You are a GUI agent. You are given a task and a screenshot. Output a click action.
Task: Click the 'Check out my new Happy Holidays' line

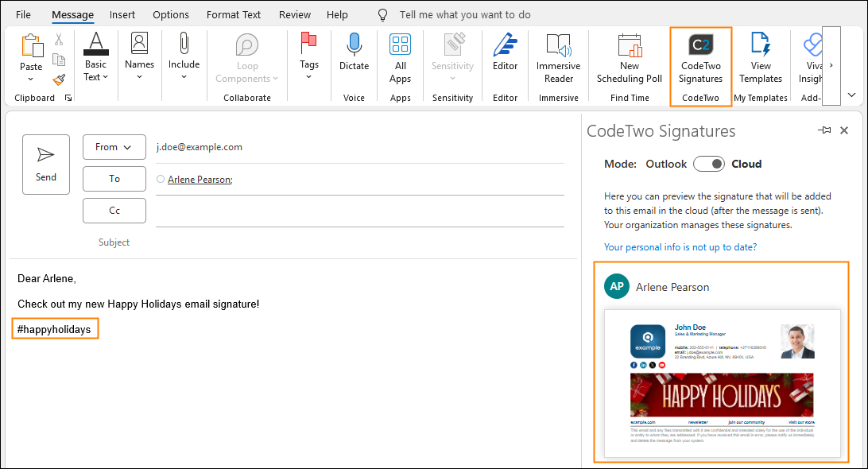pyautogui.click(x=138, y=304)
